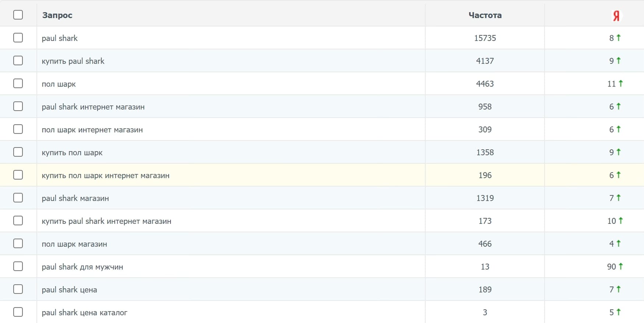The width and height of the screenshot is (644, 323).
Task: Click the green arrow in the 189 frequency row
Action: [619, 289]
